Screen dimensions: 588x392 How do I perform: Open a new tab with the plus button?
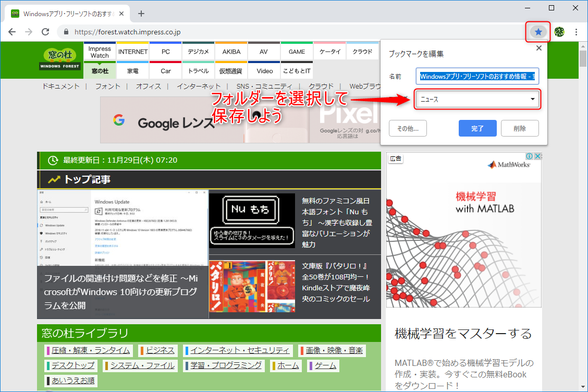(141, 14)
